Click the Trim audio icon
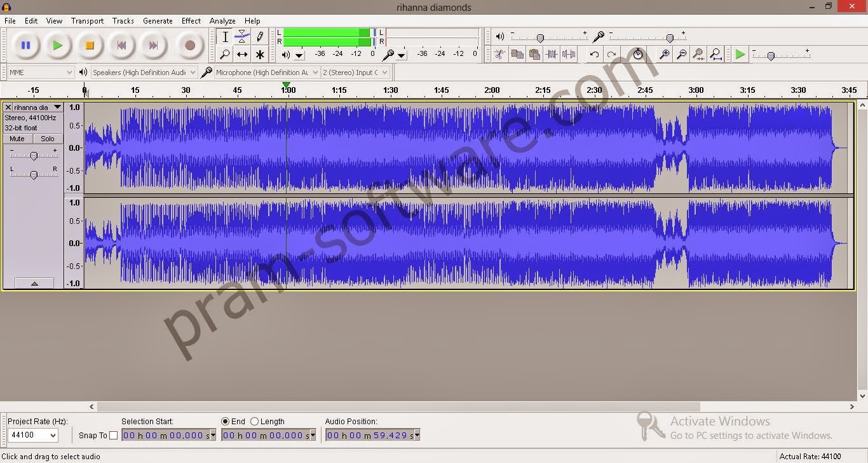Viewport: 868px width, 463px height. [x=552, y=55]
